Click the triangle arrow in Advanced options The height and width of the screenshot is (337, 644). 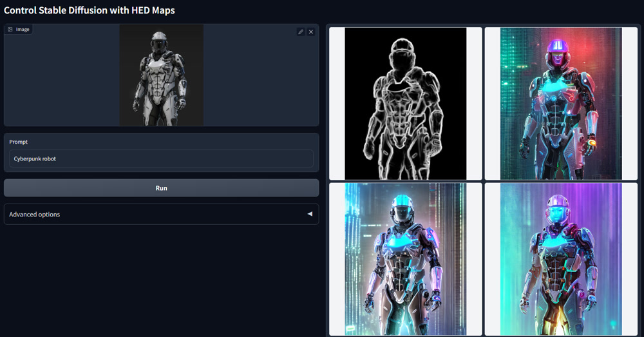[x=310, y=214]
